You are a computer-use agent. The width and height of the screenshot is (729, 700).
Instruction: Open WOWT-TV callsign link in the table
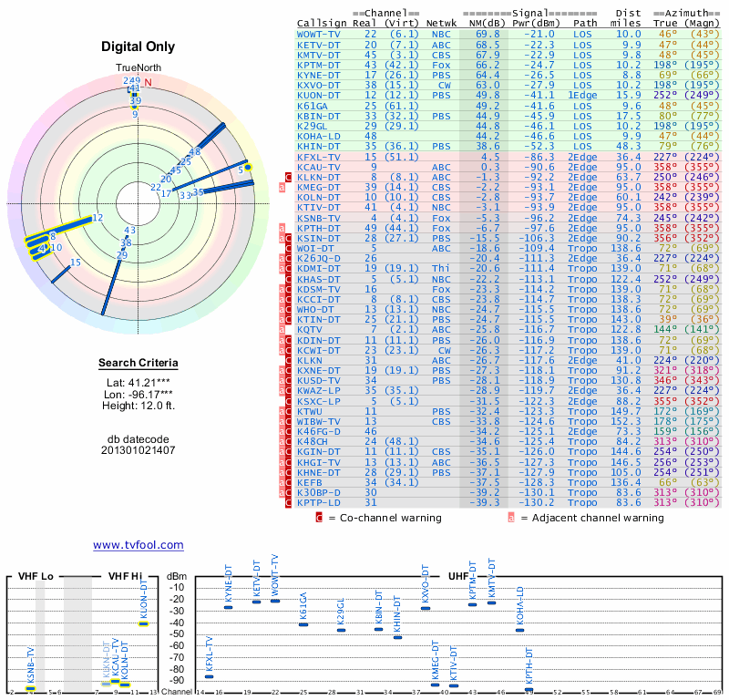click(318, 35)
